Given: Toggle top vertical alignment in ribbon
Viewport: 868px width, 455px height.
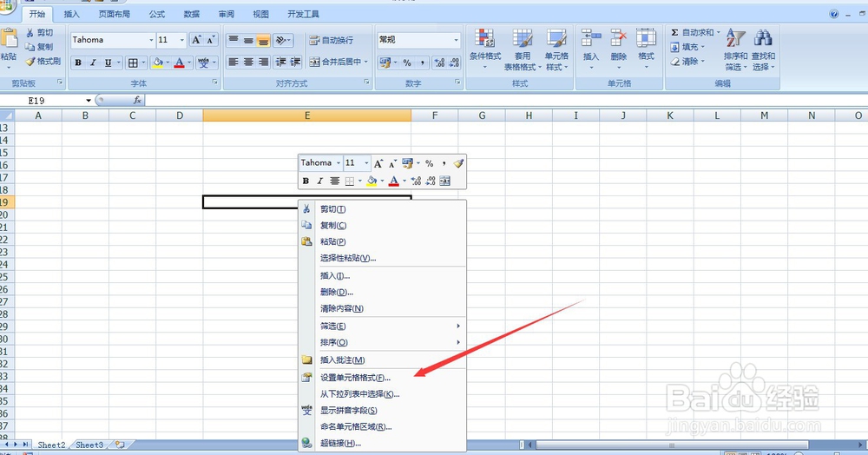Looking at the screenshot, I should (x=233, y=40).
